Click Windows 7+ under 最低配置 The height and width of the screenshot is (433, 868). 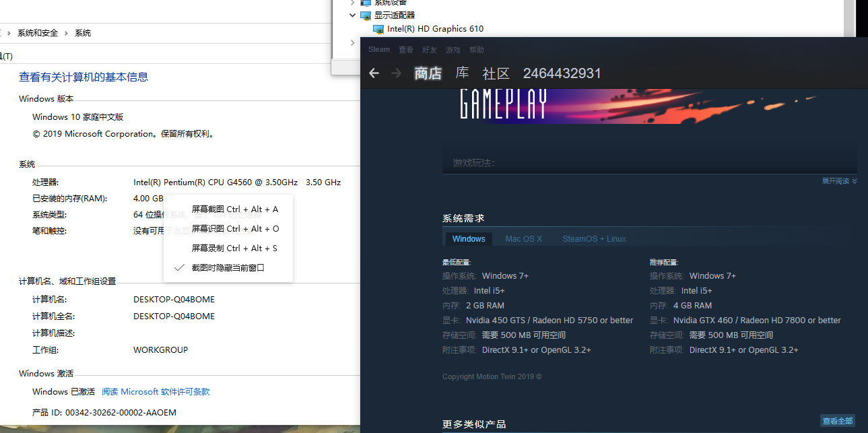point(505,276)
